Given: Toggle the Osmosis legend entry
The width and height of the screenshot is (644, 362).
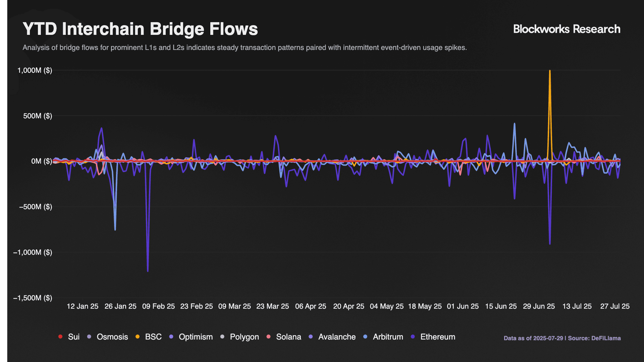Looking at the screenshot, I should (x=112, y=337).
